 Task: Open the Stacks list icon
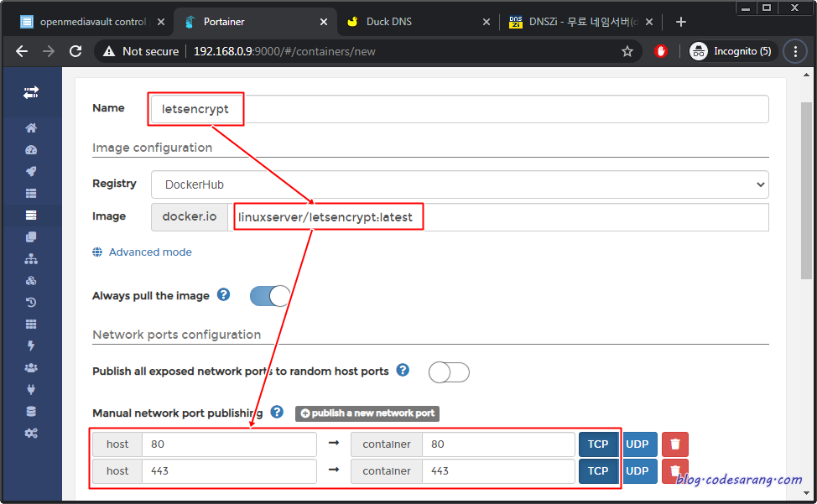click(31, 193)
